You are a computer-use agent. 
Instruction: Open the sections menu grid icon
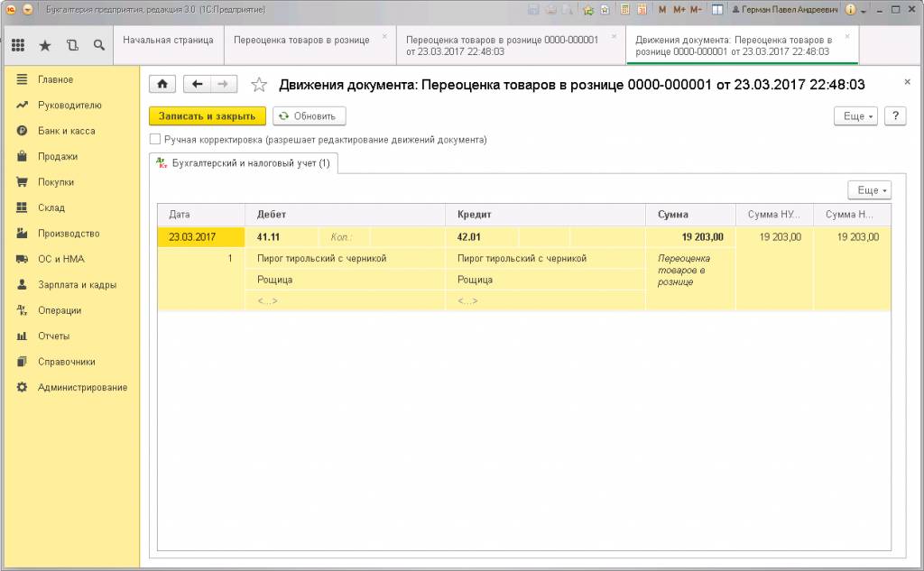click(x=18, y=45)
